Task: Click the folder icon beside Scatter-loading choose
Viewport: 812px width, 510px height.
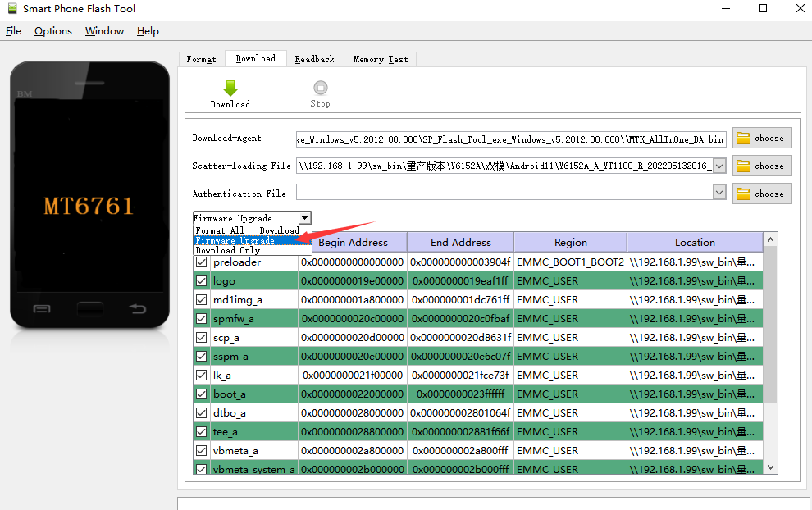Action: [x=744, y=166]
